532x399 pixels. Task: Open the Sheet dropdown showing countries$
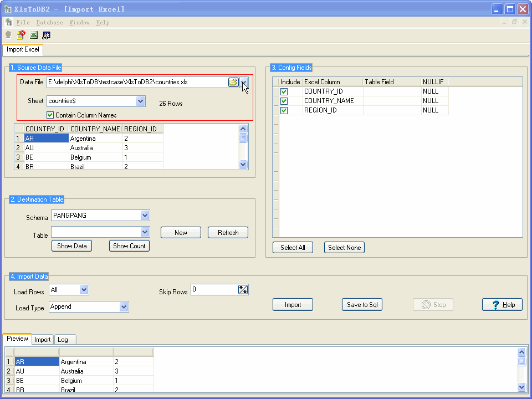coord(140,101)
